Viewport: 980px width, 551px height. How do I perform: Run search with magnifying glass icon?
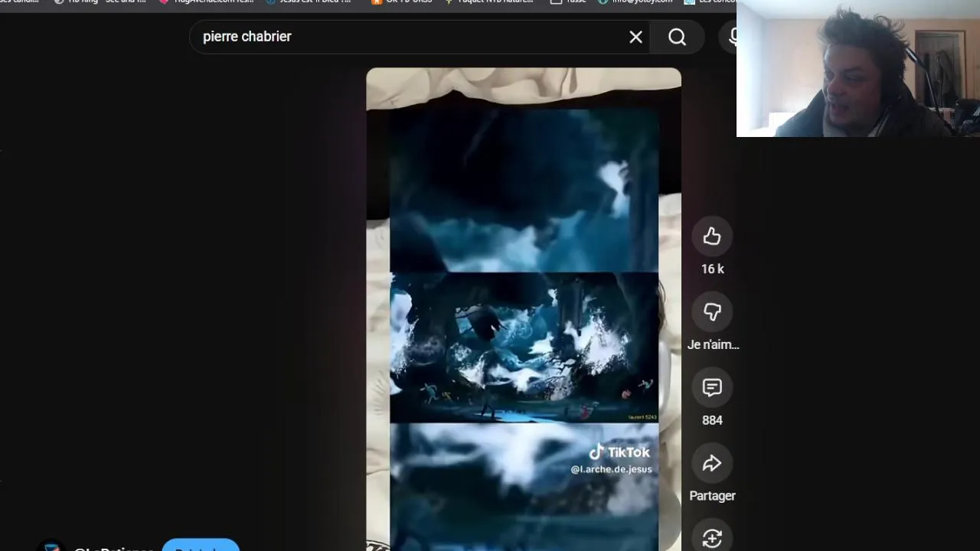click(x=677, y=37)
